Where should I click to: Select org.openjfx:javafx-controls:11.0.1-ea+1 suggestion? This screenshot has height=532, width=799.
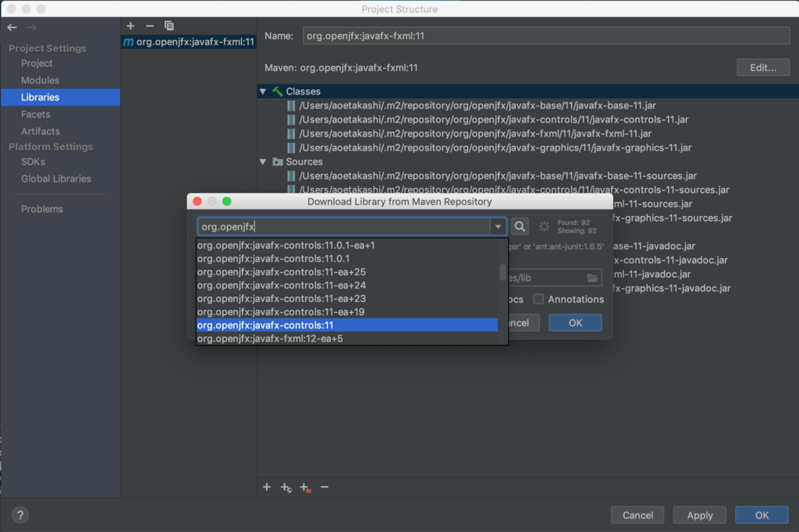[347, 245]
